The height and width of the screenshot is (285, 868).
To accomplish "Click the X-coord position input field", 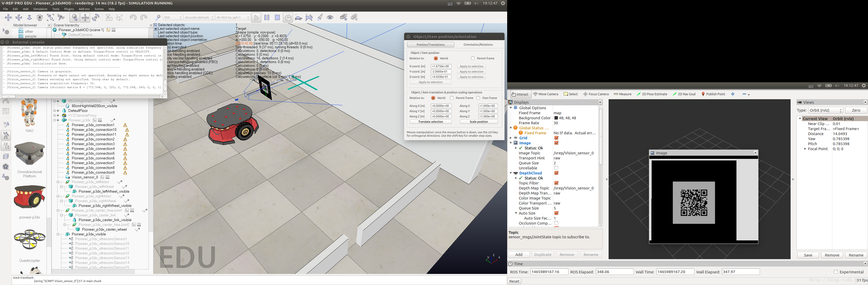I will click(441, 66).
